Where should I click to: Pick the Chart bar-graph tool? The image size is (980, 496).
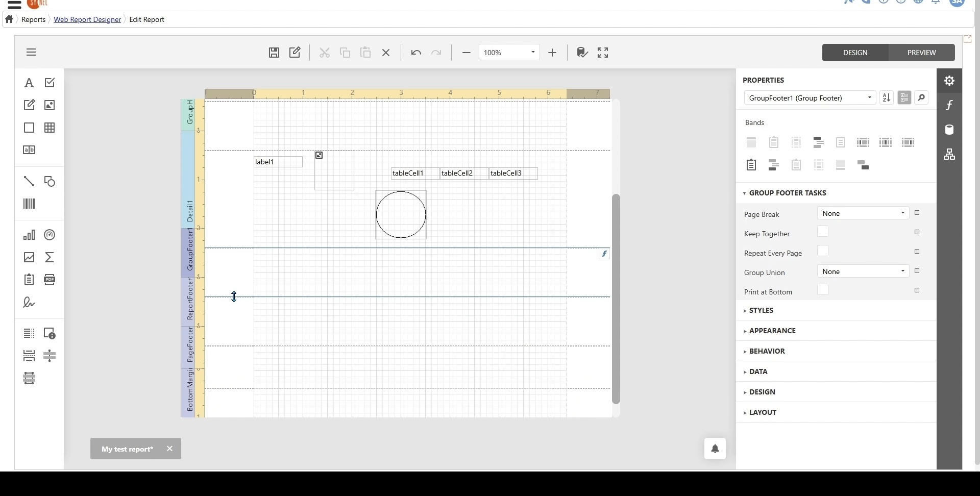[x=29, y=235]
